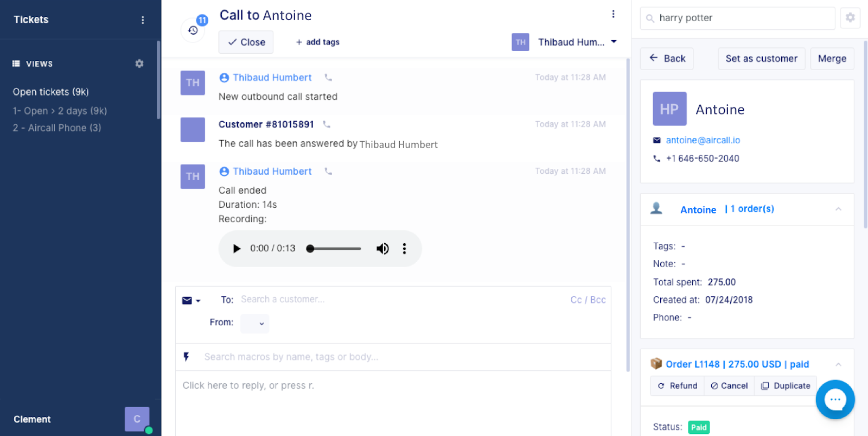Click the macros lightning bolt icon
Screen dimensions: 868x436
tap(186, 357)
